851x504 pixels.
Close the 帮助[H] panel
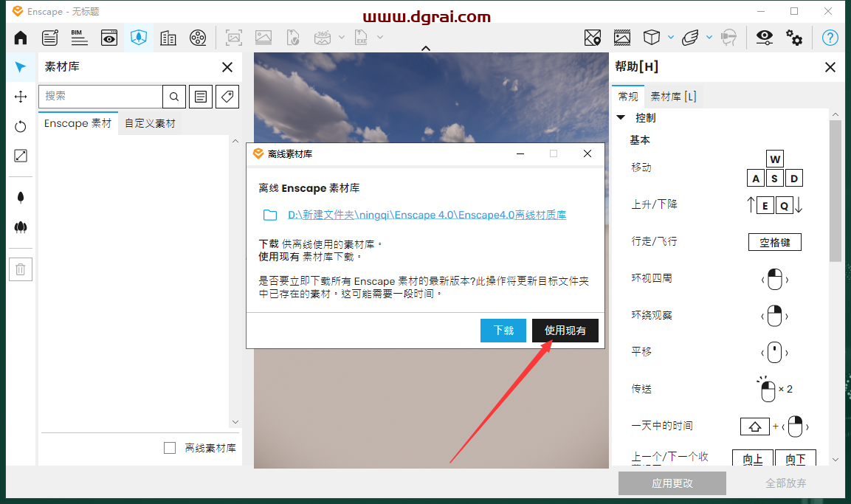pyautogui.click(x=830, y=66)
